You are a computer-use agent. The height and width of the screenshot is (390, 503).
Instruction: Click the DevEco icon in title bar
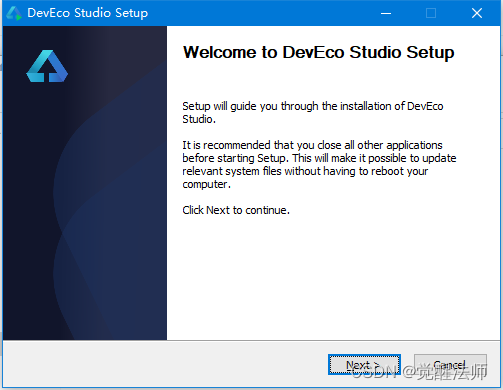(14, 13)
